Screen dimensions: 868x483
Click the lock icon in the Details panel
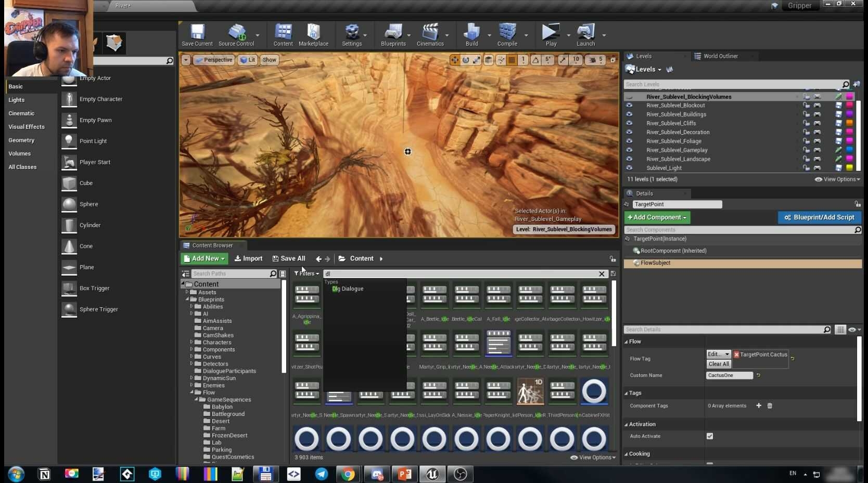(x=857, y=204)
